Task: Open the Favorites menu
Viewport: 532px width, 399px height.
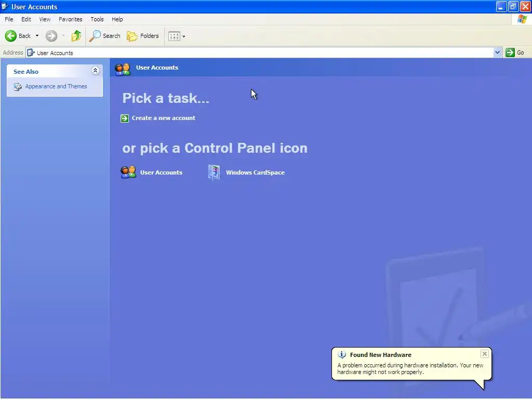Action: pyautogui.click(x=71, y=19)
